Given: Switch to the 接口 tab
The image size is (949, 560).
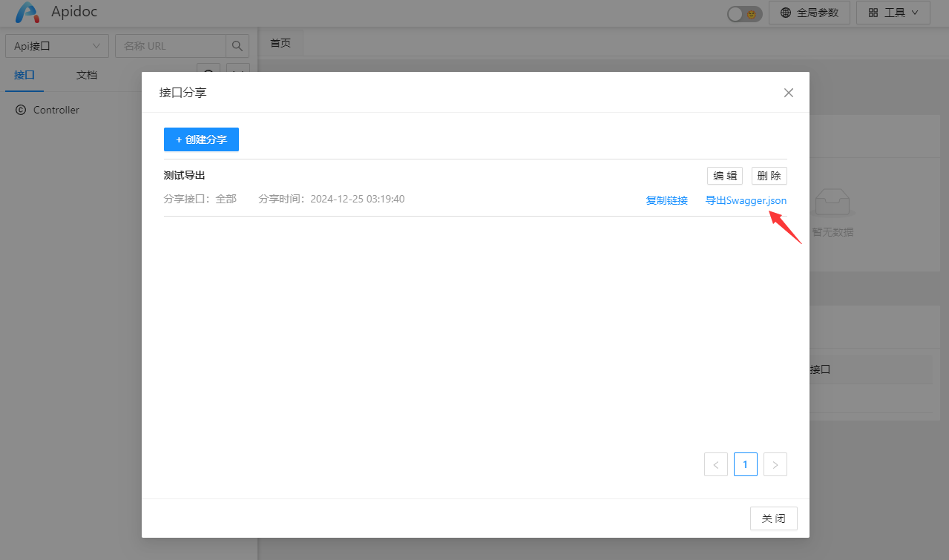Looking at the screenshot, I should [x=24, y=75].
